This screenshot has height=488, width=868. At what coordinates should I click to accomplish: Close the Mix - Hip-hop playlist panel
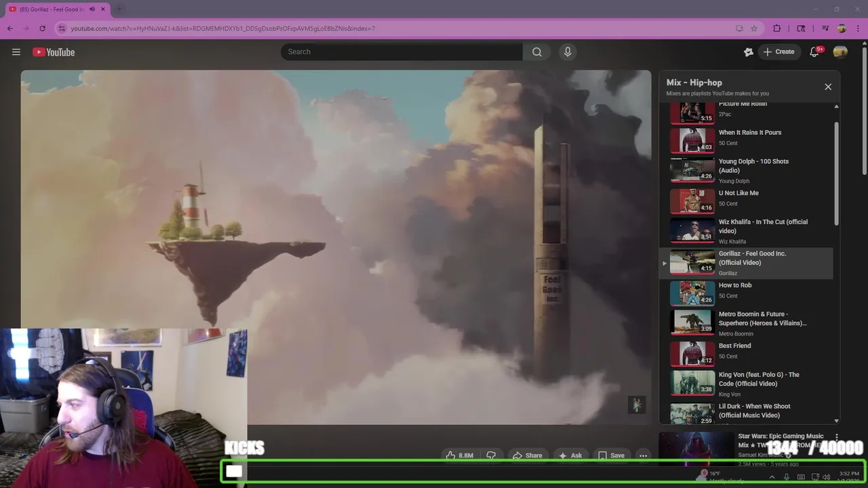(828, 87)
